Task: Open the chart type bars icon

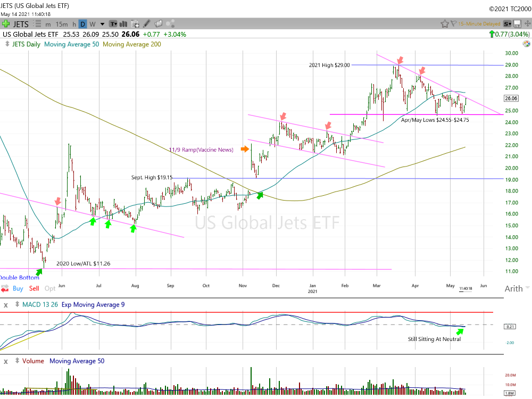Action: point(123,24)
